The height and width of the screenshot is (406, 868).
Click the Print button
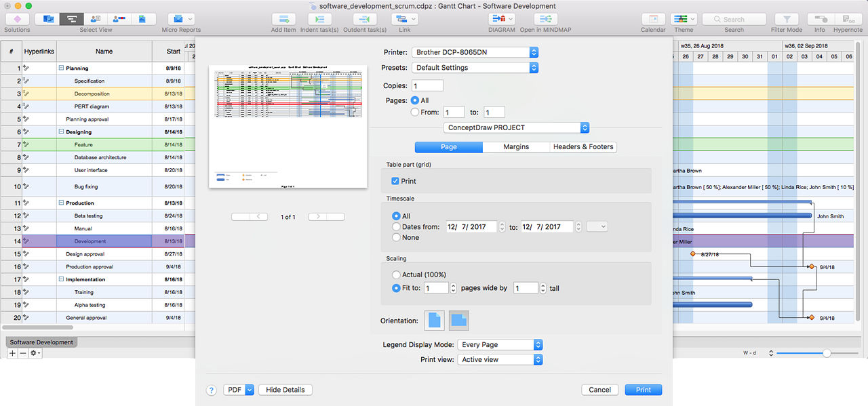(x=644, y=390)
